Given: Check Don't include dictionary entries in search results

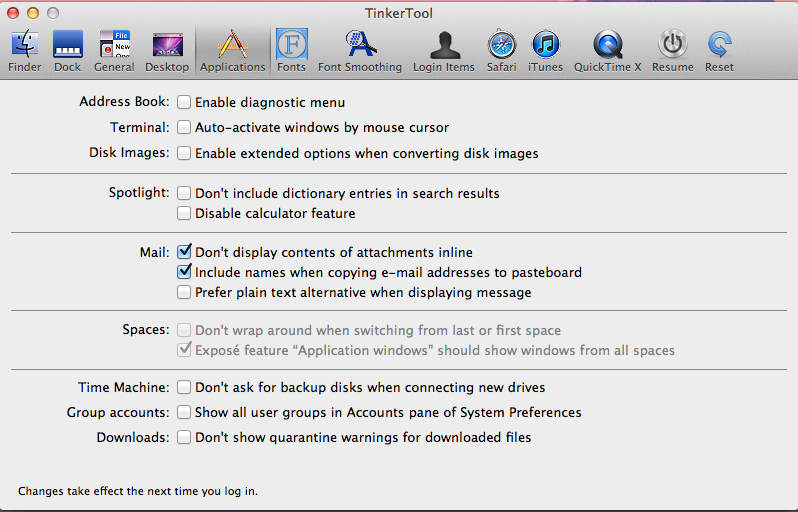Looking at the screenshot, I should click(184, 193).
